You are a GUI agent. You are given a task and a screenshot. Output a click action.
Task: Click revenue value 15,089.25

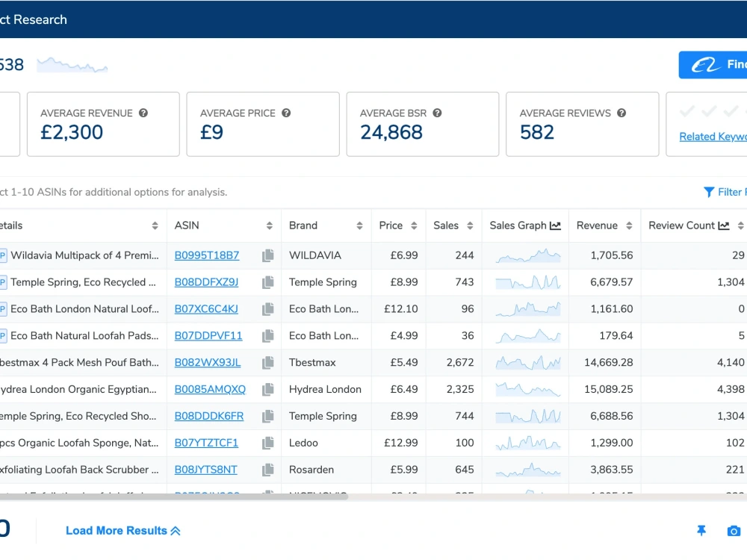(609, 389)
